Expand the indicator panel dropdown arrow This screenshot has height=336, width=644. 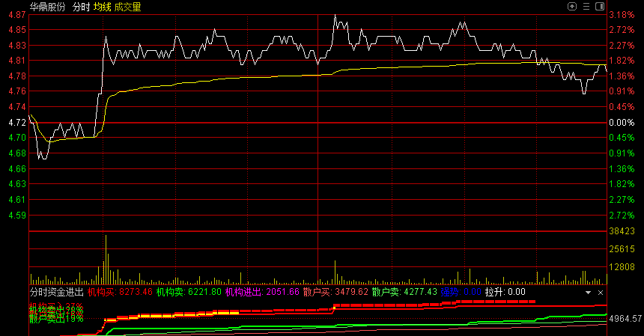pos(589,292)
